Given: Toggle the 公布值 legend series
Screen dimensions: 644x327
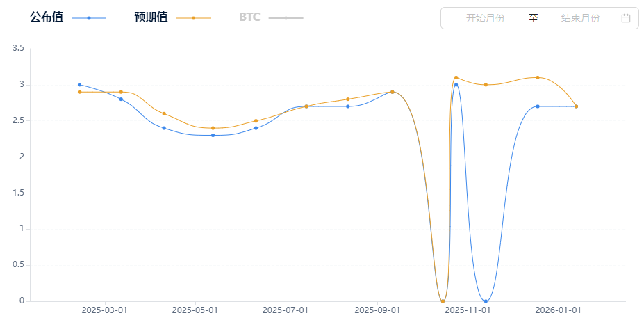Looking at the screenshot, I should (x=67, y=17).
